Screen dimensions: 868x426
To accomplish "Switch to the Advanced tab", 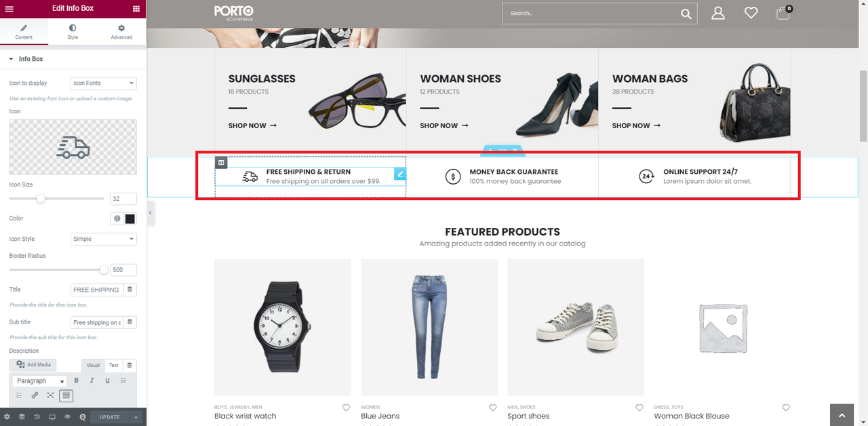I will [121, 32].
